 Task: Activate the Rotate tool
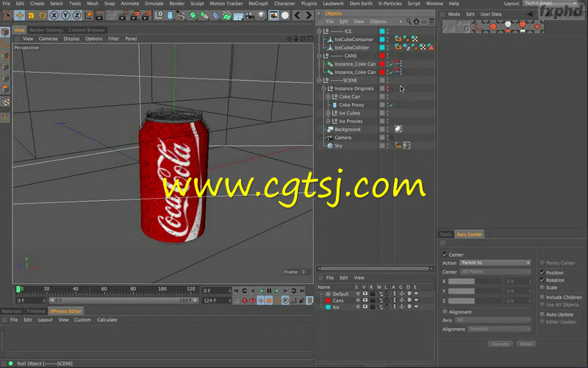(43, 15)
